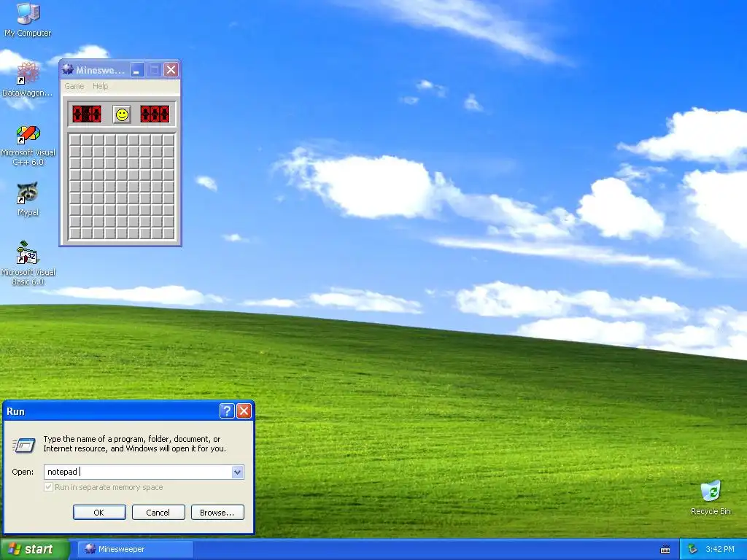Select the DataWagon desktop shortcut
The image size is (747, 560).
tap(28, 79)
